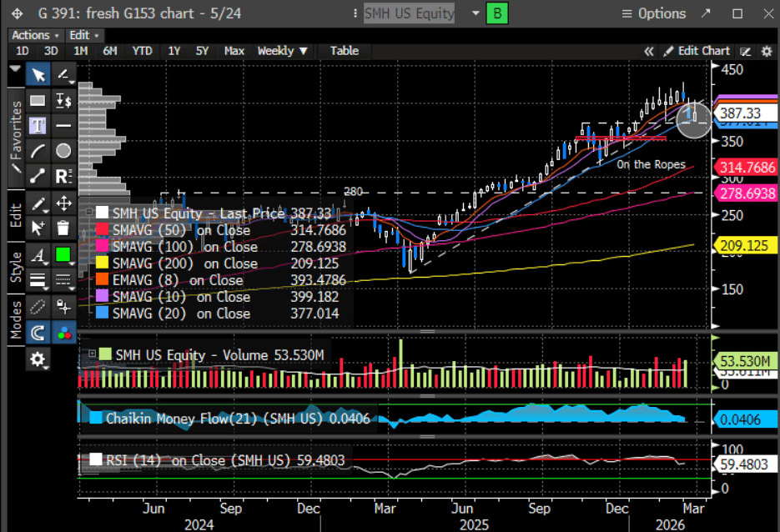Click the 'On the Ropes' chart annotation

pos(651,164)
